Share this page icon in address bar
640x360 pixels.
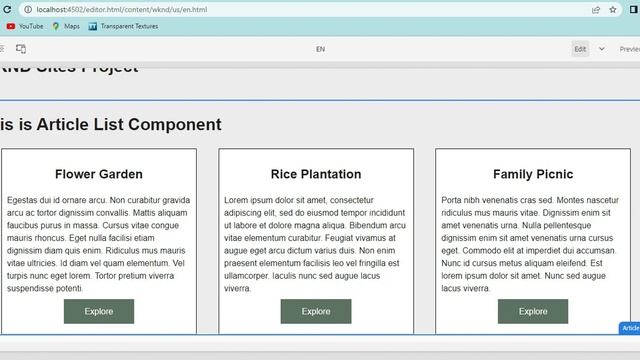click(x=596, y=10)
